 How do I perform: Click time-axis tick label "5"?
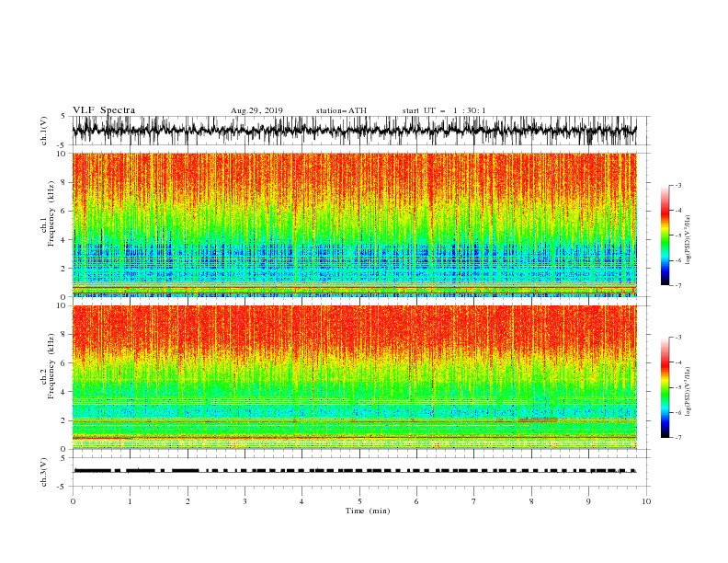click(359, 501)
